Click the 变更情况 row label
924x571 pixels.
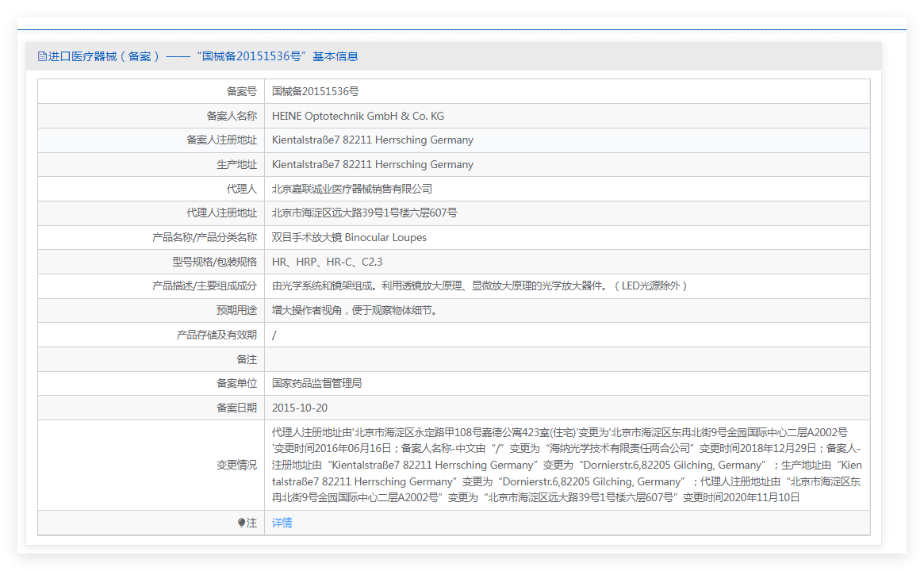click(236, 466)
